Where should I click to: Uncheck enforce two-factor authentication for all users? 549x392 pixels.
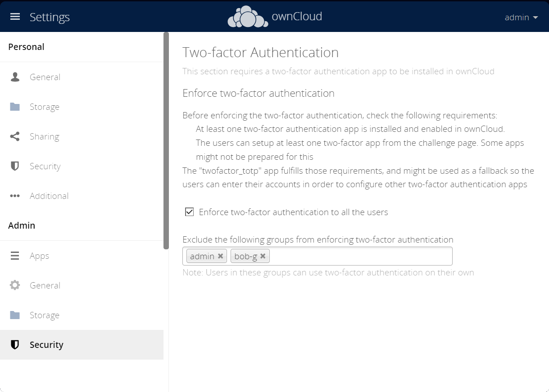pyautogui.click(x=189, y=212)
